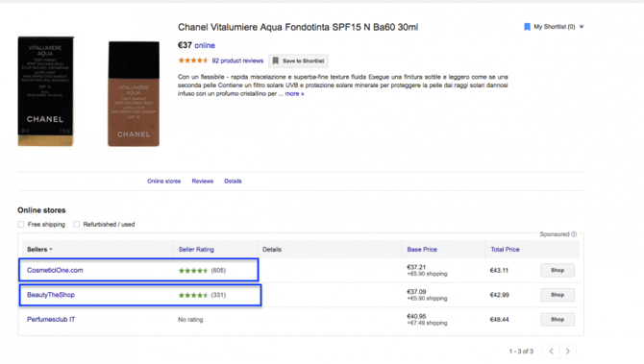Expand the My Shortlist dropdown arrow
The height and width of the screenshot is (364, 644).
(x=582, y=27)
